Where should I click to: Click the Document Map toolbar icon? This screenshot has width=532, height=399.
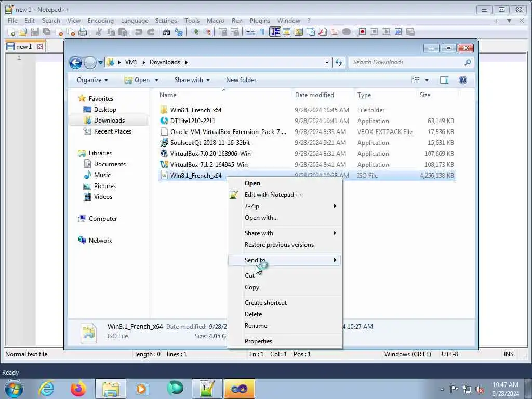coord(299,32)
